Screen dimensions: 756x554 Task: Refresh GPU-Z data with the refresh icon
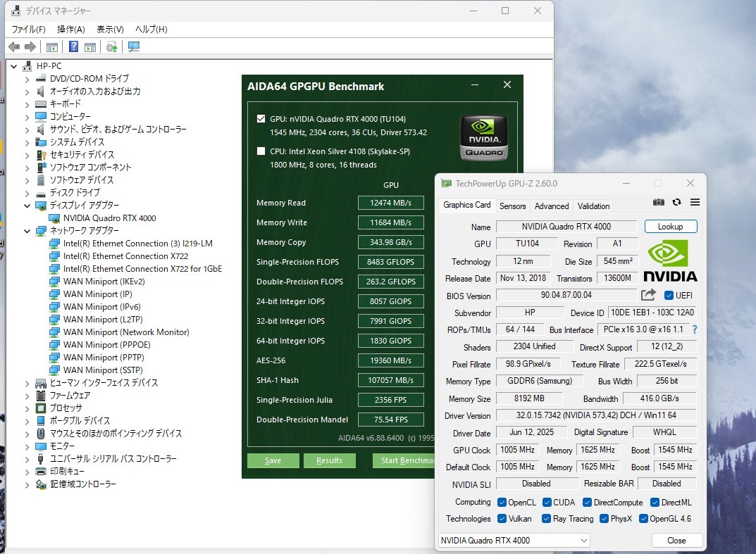677,202
